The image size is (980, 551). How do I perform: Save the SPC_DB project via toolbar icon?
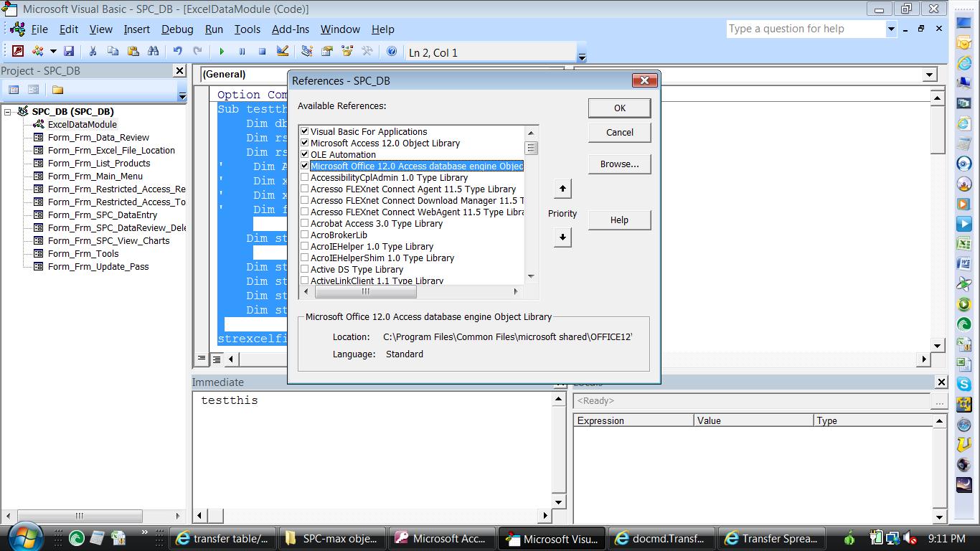tap(70, 52)
